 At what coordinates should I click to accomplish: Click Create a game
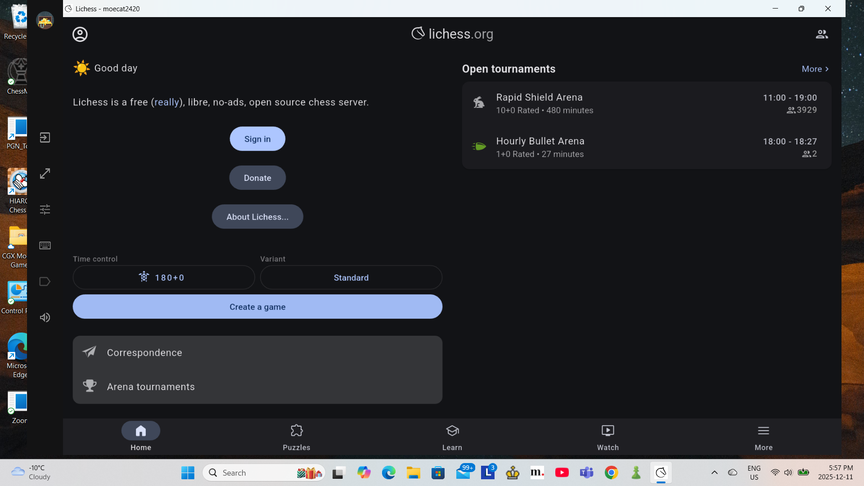coord(257,307)
